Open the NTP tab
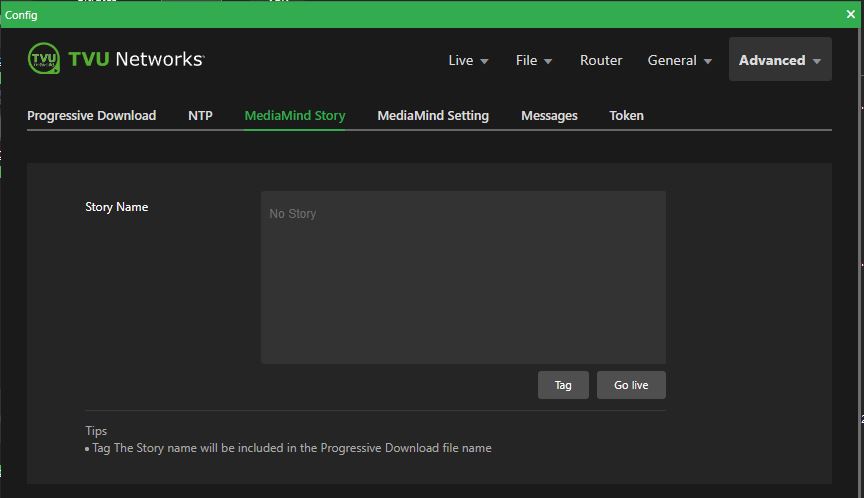The height and width of the screenshot is (498, 864). pos(200,115)
